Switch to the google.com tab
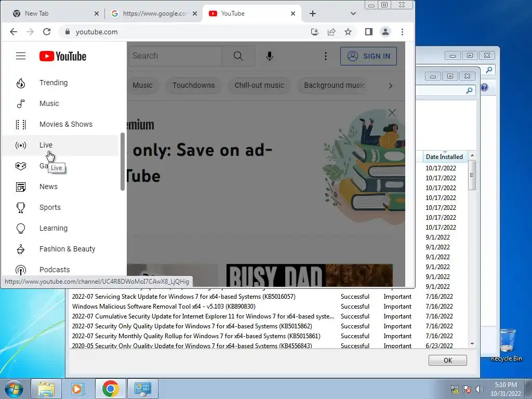The width and height of the screenshot is (532, 399). (154, 14)
